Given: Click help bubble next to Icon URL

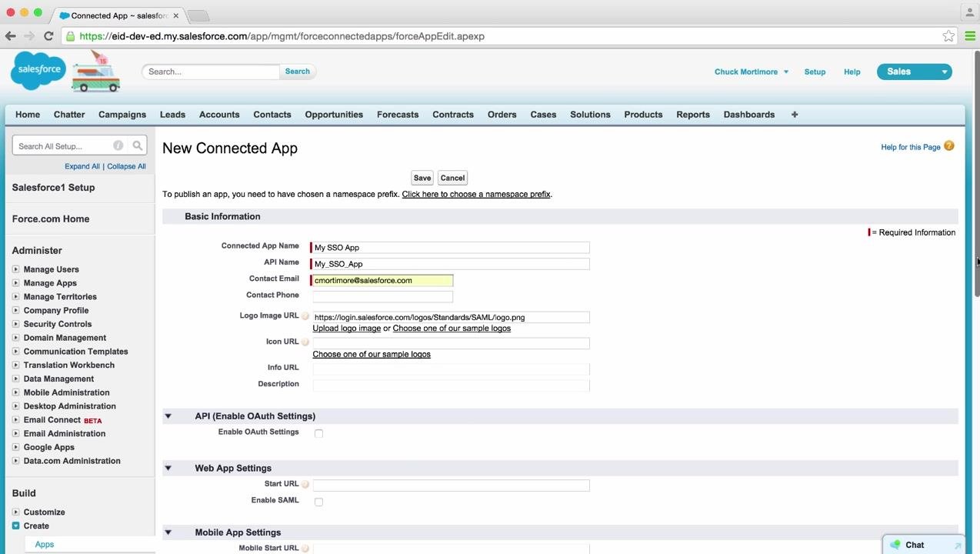Looking at the screenshot, I should point(305,342).
